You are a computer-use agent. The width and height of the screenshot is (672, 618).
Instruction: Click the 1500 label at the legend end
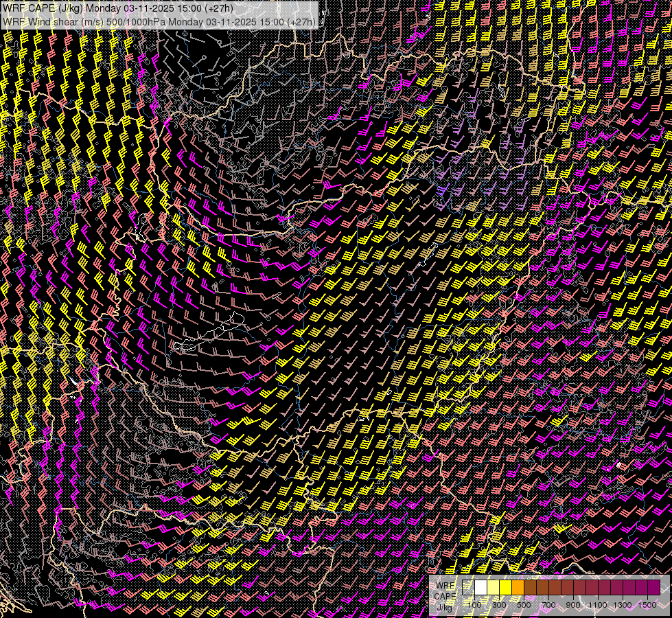(x=647, y=604)
